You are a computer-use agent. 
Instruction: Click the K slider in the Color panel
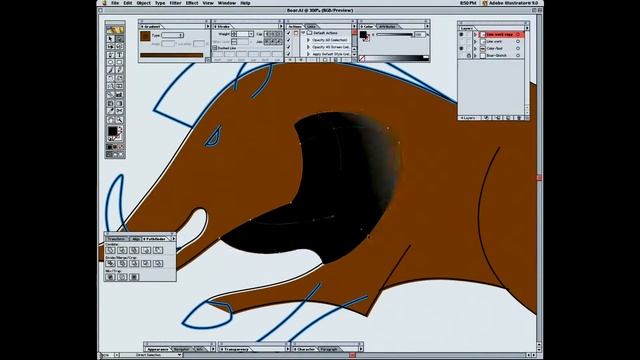[x=394, y=35]
